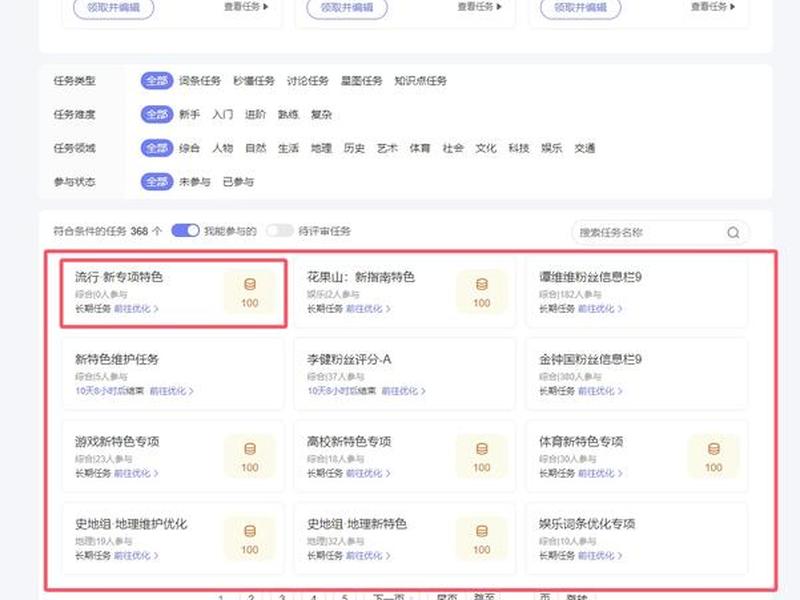Image resolution: width=800 pixels, height=600 pixels.
Task: Choose 熟练 difficulty filter
Action: coord(288,114)
